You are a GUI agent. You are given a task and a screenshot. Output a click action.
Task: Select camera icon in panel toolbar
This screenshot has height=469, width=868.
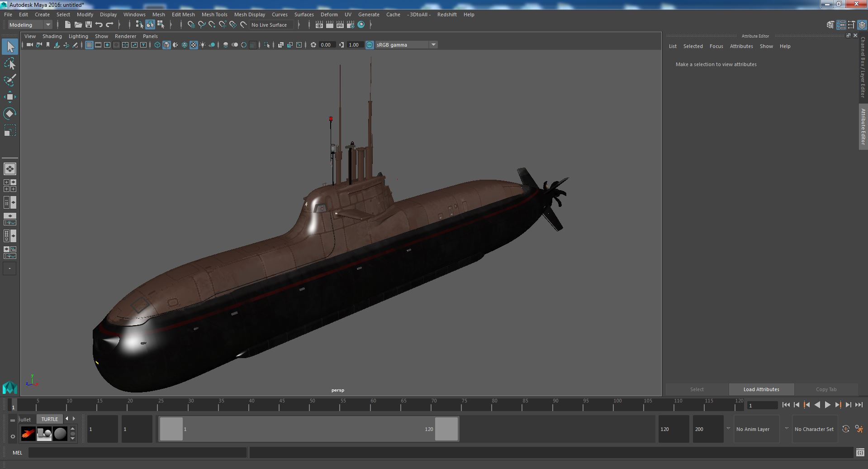[29, 45]
